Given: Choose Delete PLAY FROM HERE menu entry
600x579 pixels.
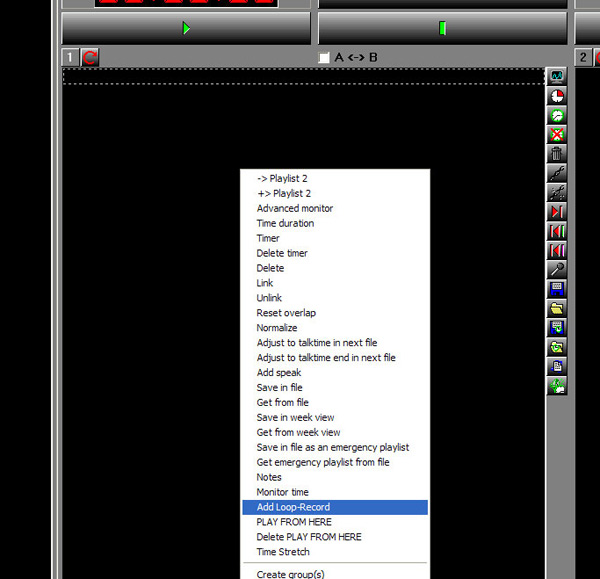Looking at the screenshot, I should [x=335, y=537].
